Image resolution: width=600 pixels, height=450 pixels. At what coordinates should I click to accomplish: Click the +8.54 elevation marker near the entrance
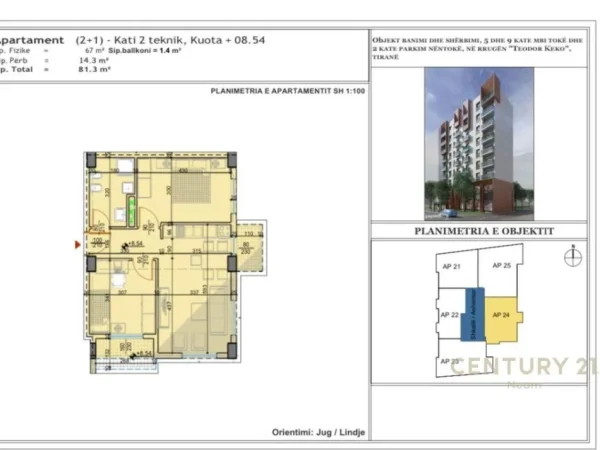pos(133,243)
